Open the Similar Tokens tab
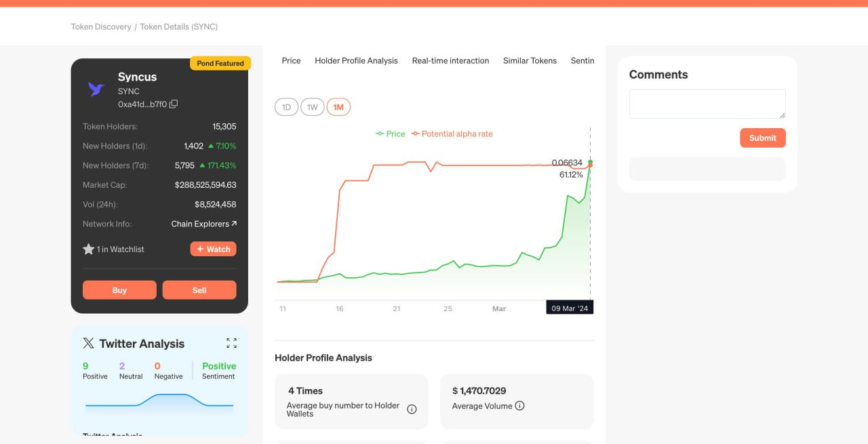 pyautogui.click(x=530, y=61)
